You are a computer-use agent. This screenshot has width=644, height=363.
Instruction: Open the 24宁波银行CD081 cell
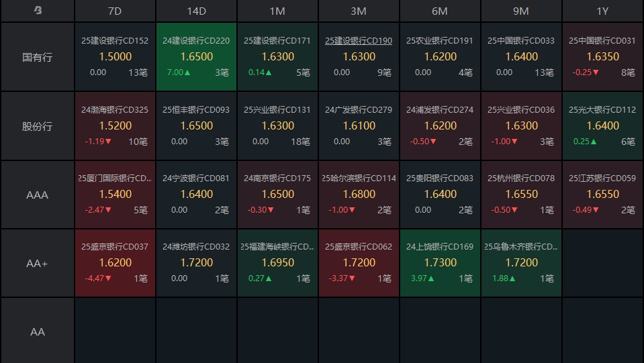coord(196,195)
